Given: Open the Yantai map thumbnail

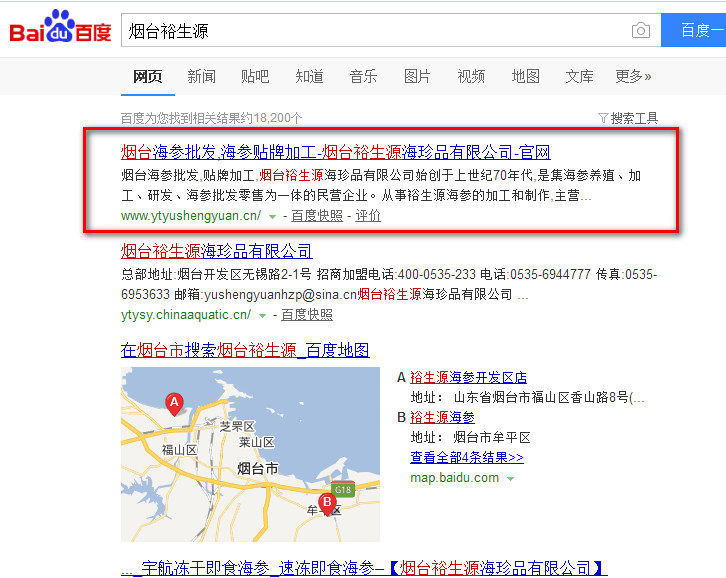Looking at the screenshot, I should (x=250, y=454).
